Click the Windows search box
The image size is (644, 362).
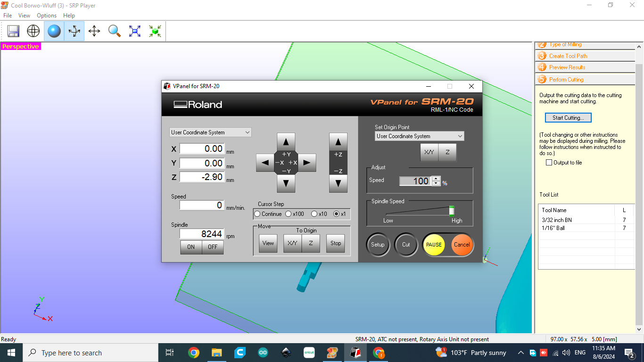pyautogui.click(x=91, y=353)
